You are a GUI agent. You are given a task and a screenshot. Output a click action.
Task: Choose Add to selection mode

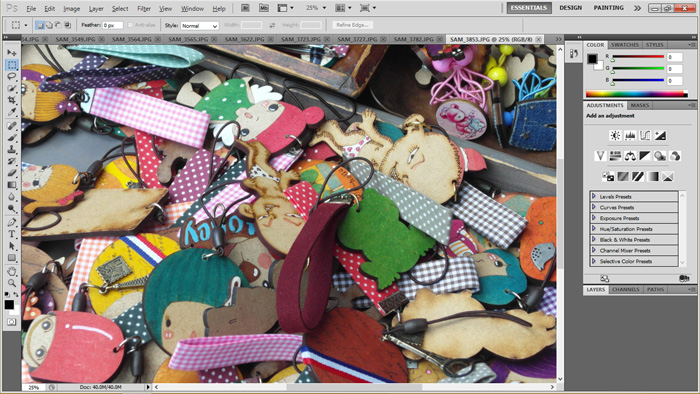49,25
